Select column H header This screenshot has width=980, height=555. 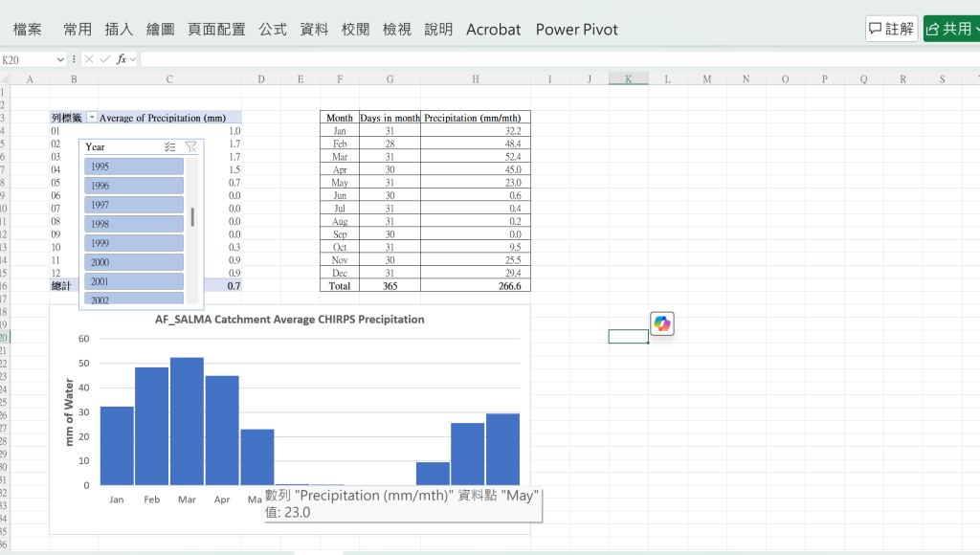(476, 78)
